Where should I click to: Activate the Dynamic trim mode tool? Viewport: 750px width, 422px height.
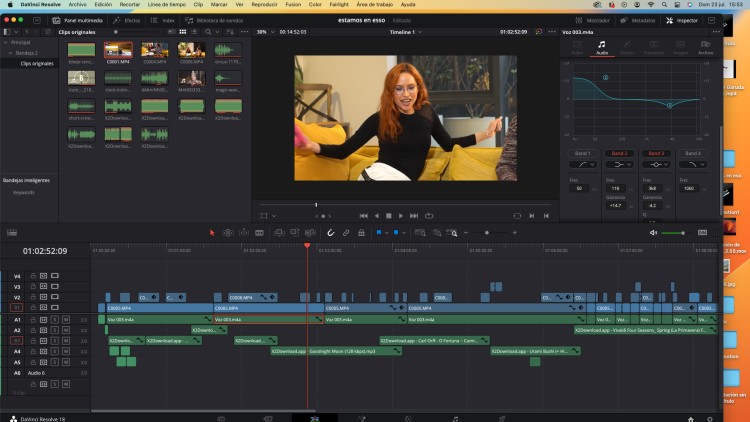pos(244,233)
